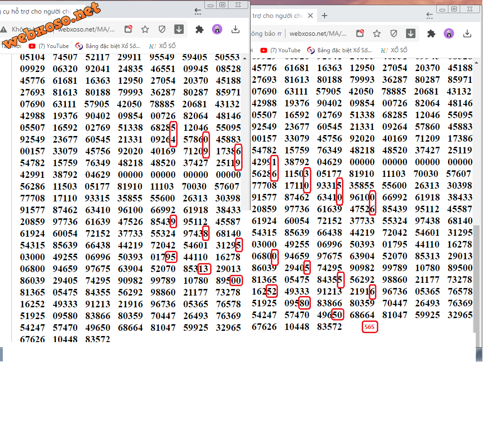Click the pop-up blocked icon in the right address bar
This screenshot has height=448, width=488.
(x=360, y=33)
